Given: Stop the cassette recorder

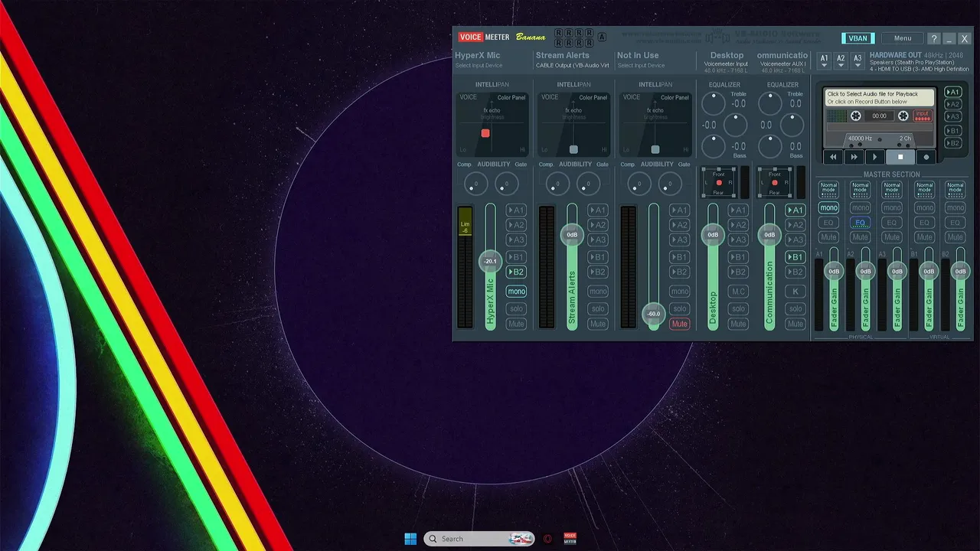Looking at the screenshot, I should (x=900, y=157).
